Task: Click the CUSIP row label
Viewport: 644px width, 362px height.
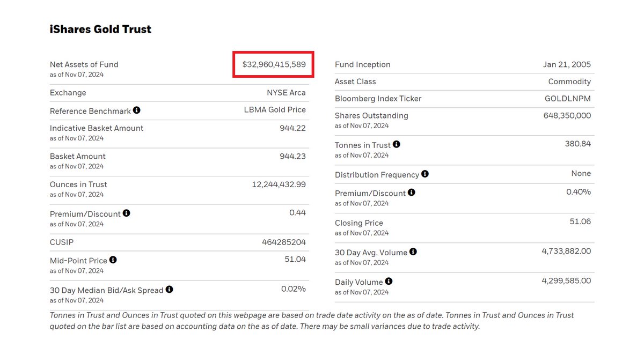Action: click(x=61, y=242)
